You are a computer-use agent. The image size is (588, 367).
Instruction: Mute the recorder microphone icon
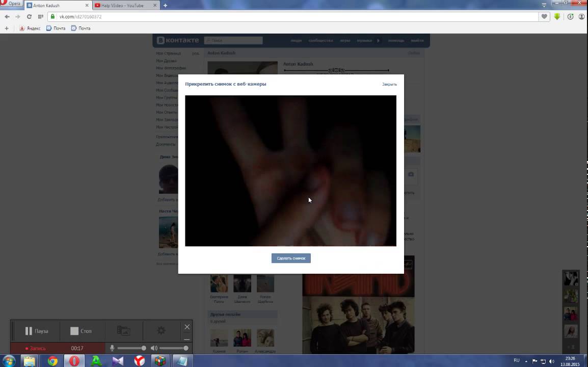(x=112, y=348)
